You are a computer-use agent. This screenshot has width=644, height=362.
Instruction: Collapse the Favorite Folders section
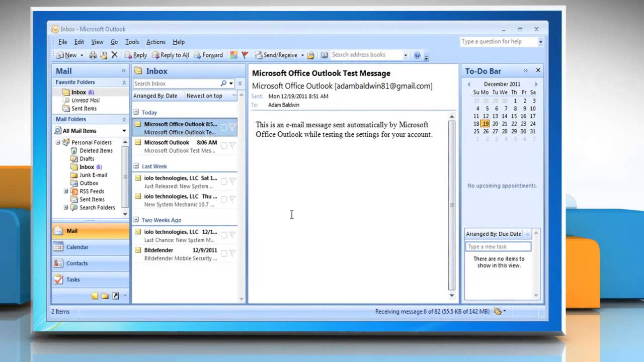124,82
